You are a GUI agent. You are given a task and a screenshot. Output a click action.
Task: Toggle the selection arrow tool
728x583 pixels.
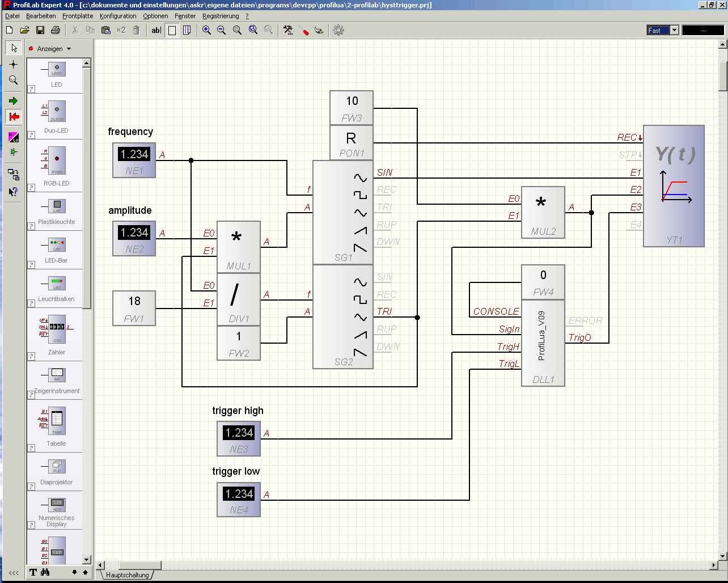pyautogui.click(x=12, y=48)
